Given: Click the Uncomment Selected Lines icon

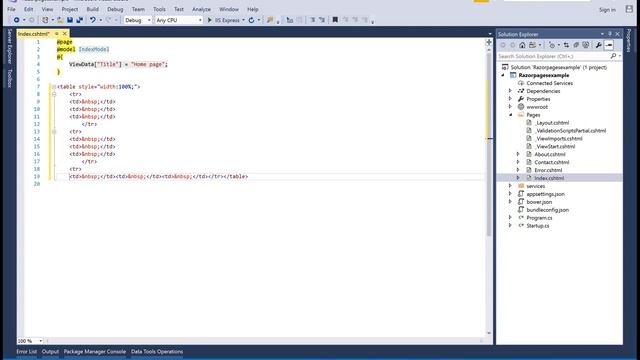Looking at the screenshot, I should [x=322, y=20].
